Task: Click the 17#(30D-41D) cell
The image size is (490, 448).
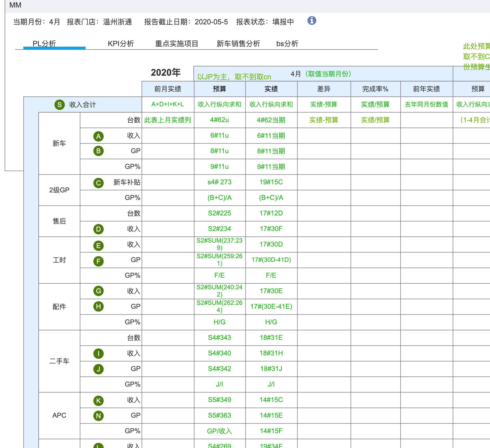Action: tap(271, 260)
